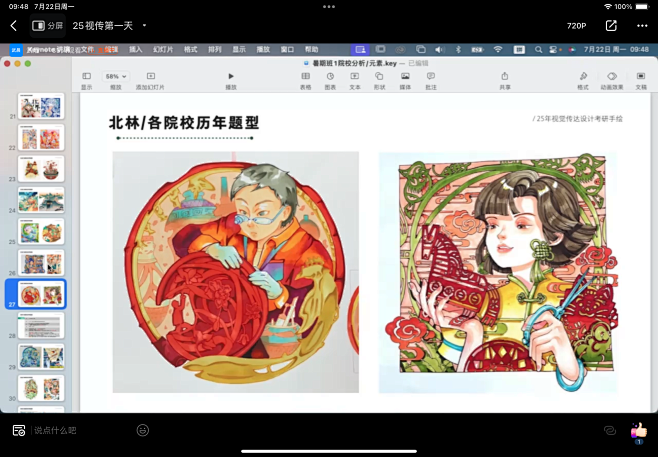Select slide 22 thumbnail
658x457 pixels.
41,137
